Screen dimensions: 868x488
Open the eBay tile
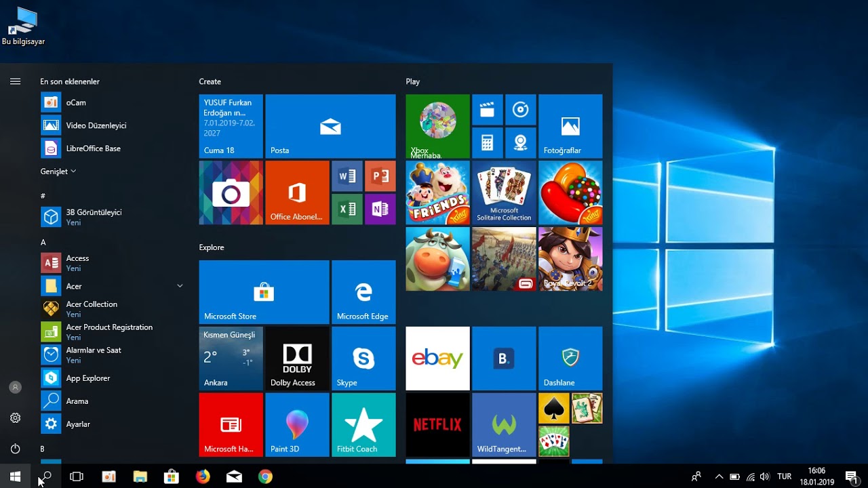[x=437, y=359]
